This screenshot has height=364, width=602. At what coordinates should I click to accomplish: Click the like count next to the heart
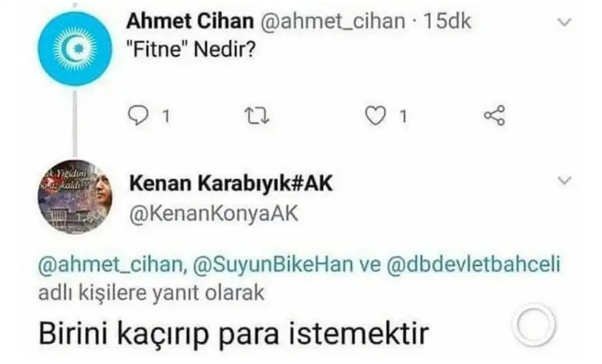click(403, 117)
